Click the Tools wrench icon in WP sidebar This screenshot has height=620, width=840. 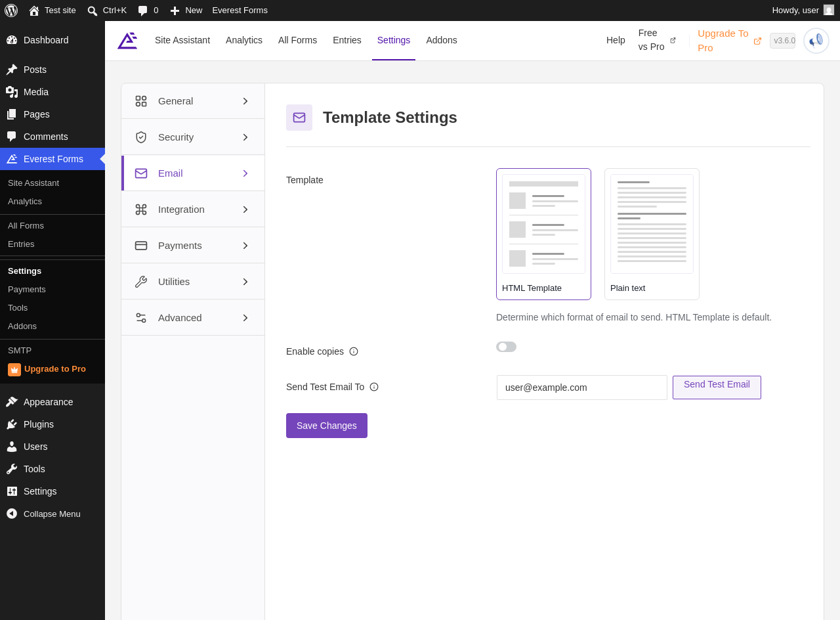pos(12,469)
